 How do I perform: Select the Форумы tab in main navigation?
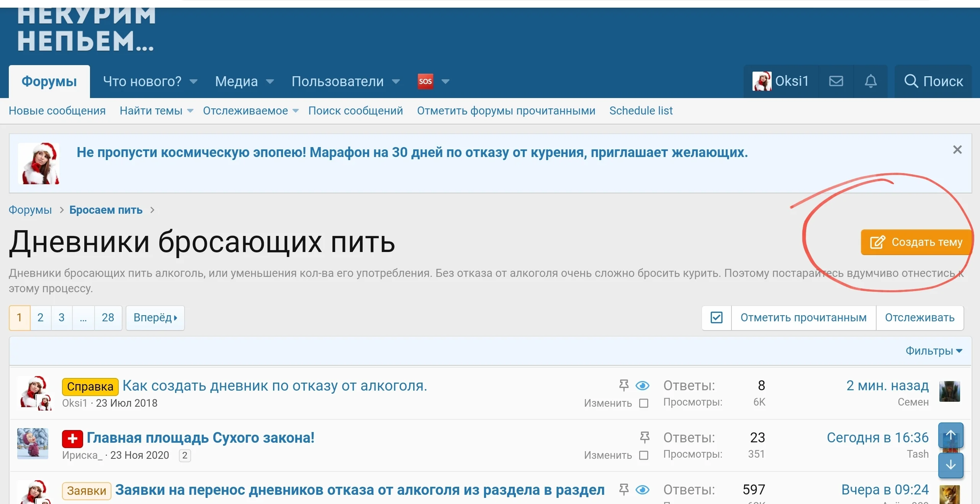coord(49,81)
